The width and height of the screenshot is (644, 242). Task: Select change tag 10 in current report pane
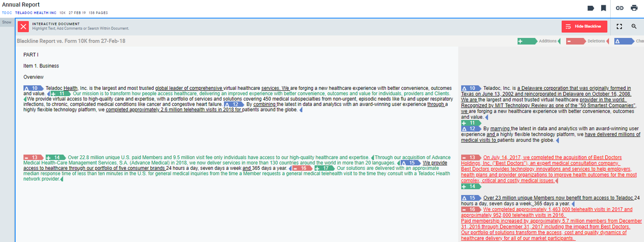click(x=33, y=88)
